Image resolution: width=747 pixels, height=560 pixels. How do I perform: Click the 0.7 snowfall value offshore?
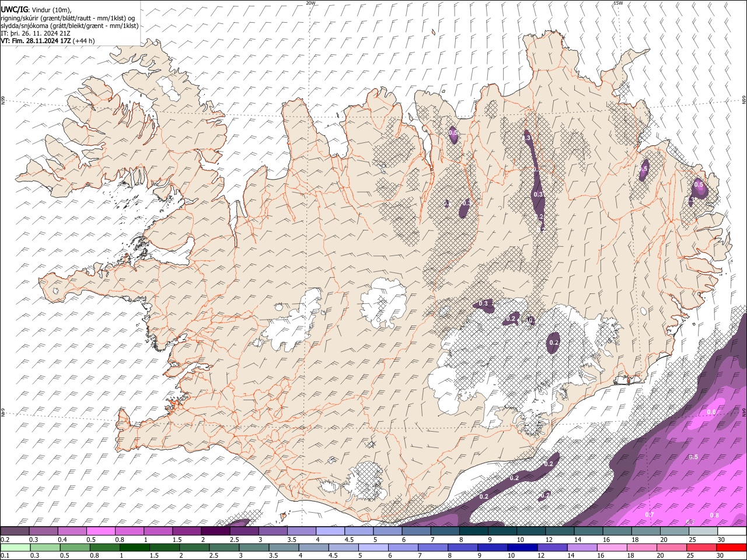click(x=650, y=514)
